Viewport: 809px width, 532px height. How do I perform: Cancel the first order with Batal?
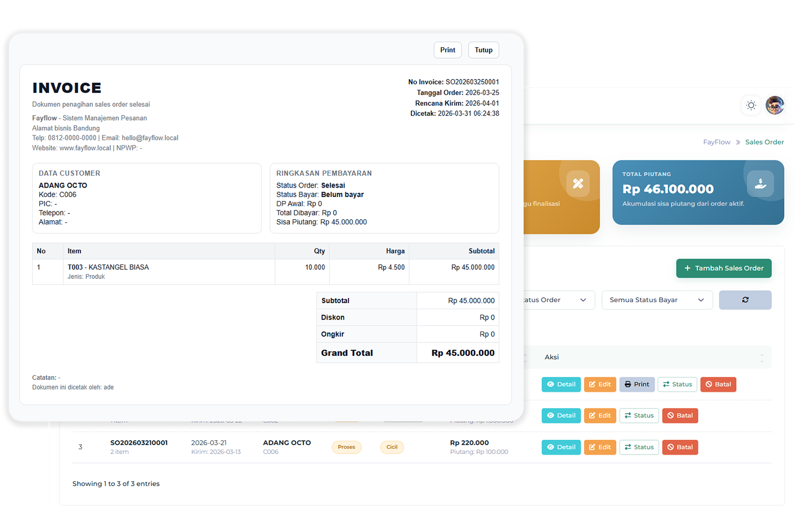718,384
